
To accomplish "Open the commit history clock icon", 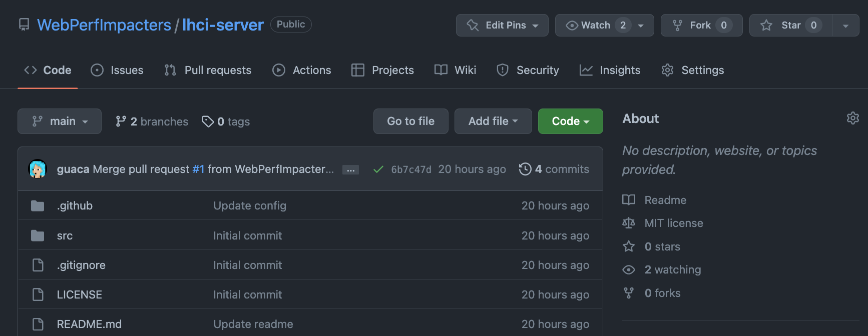I will click(525, 169).
